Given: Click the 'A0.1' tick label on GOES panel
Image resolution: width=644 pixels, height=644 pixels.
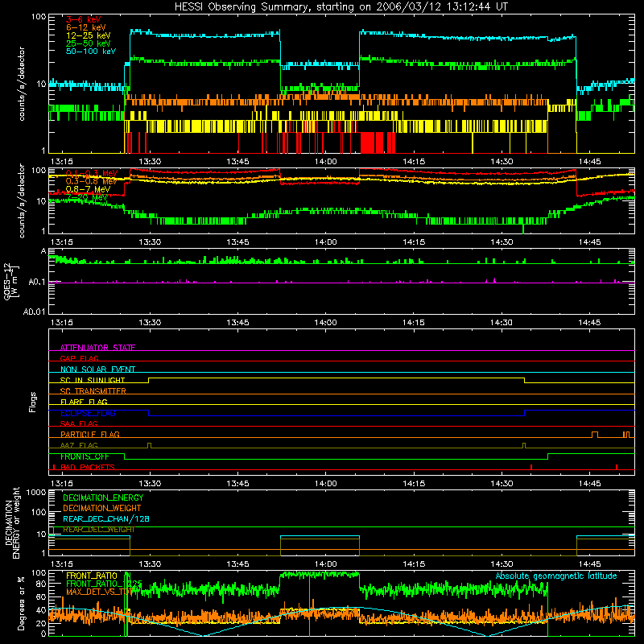Looking at the screenshot, I should pyautogui.click(x=37, y=283).
